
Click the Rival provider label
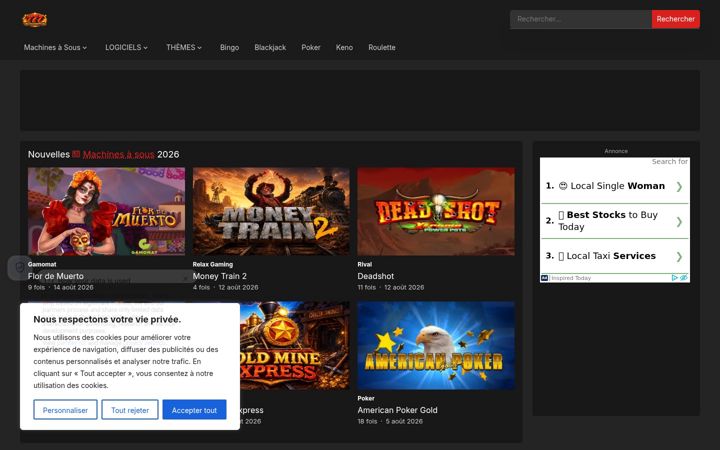tap(365, 264)
